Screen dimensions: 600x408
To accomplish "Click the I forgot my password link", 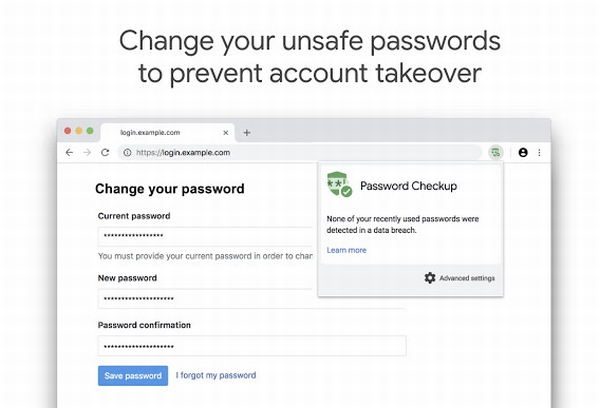I will pyautogui.click(x=216, y=376).
